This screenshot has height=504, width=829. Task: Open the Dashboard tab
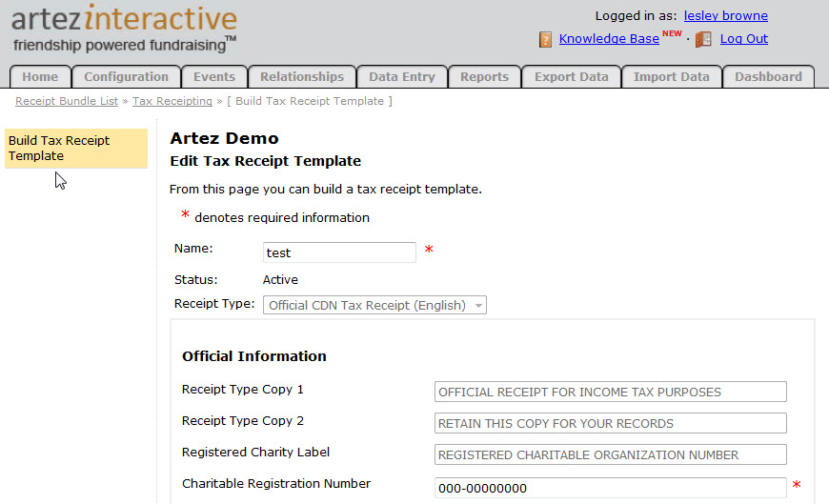coord(768,77)
